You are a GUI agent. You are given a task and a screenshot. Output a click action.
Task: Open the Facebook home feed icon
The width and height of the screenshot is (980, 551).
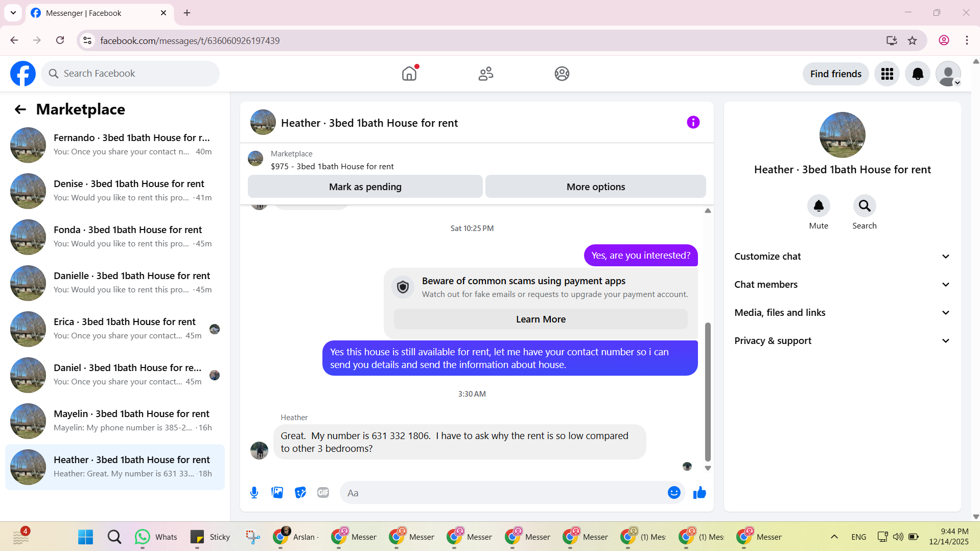click(x=409, y=74)
